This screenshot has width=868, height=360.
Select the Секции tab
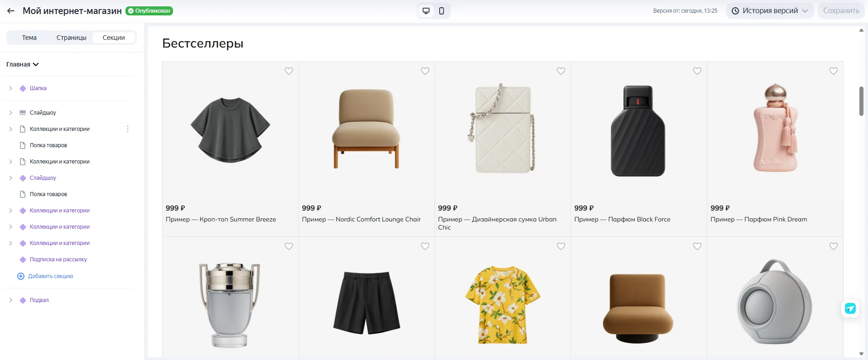point(114,38)
